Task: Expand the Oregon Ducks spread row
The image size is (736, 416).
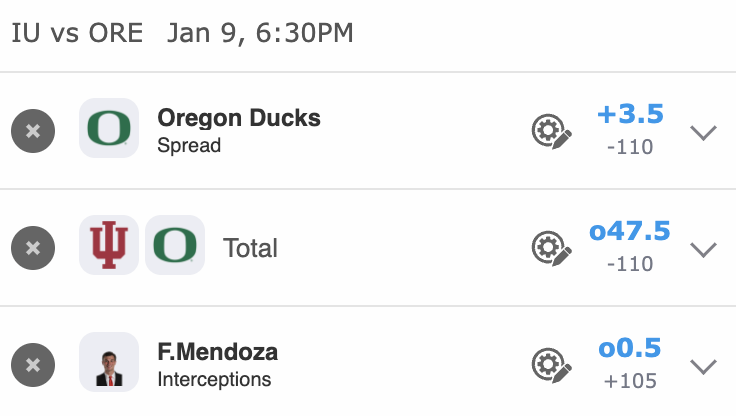Action: (704, 132)
